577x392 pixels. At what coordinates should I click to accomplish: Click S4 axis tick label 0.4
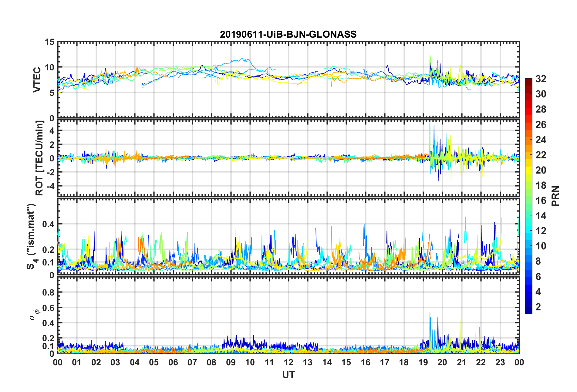coord(48,225)
